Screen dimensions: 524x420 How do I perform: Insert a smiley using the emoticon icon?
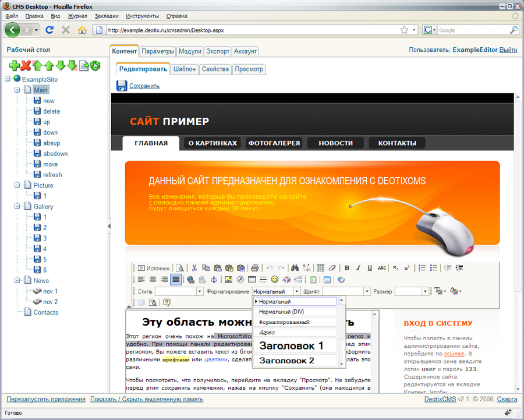pyautogui.click(x=274, y=280)
